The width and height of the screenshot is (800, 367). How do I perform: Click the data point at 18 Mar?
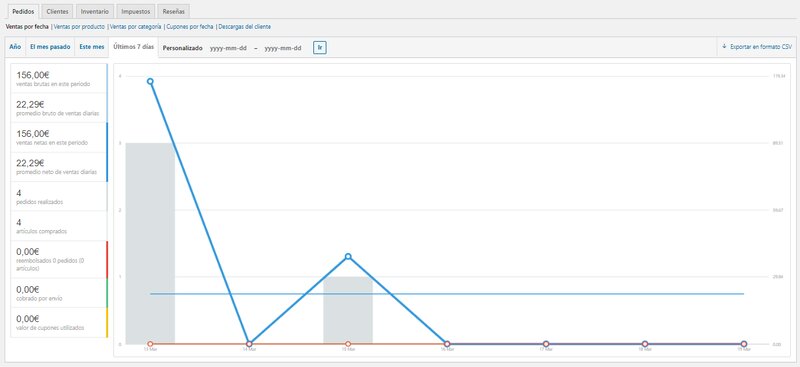coord(645,344)
